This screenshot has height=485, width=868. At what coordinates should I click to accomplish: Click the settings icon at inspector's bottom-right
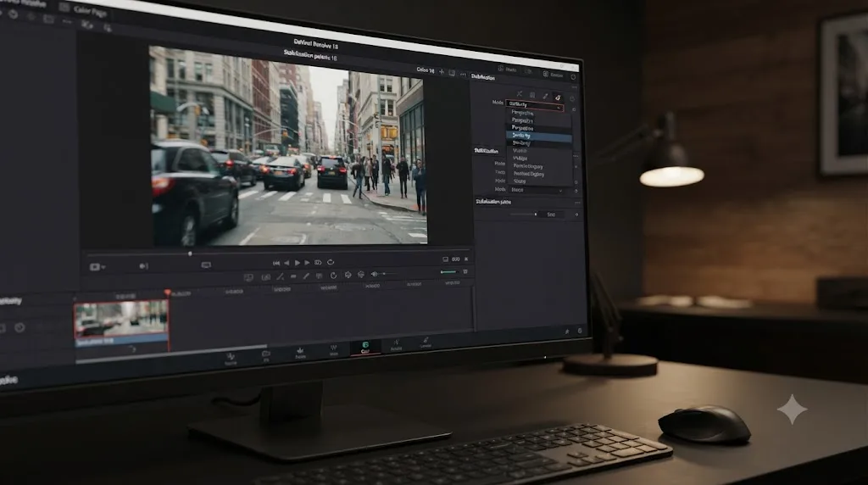coord(580,331)
